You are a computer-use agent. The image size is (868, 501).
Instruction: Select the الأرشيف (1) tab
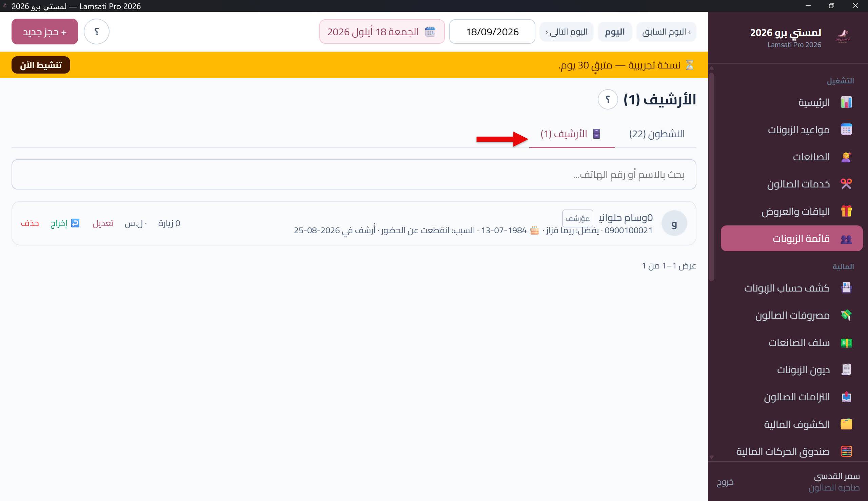point(572,134)
